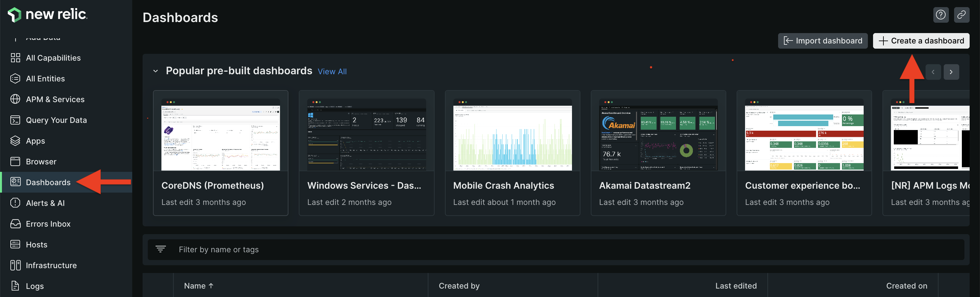Click the Mobile Crash Analytics title
The image size is (980, 297).
tap(503, 185)
